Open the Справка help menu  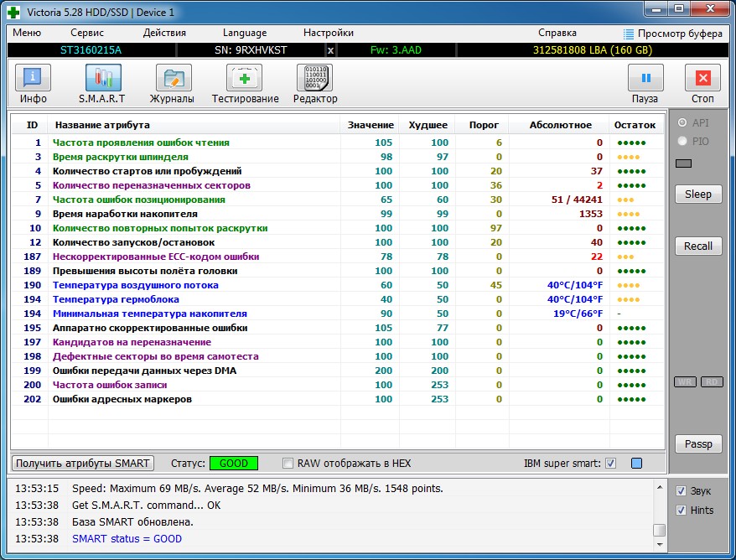[557, 33]
